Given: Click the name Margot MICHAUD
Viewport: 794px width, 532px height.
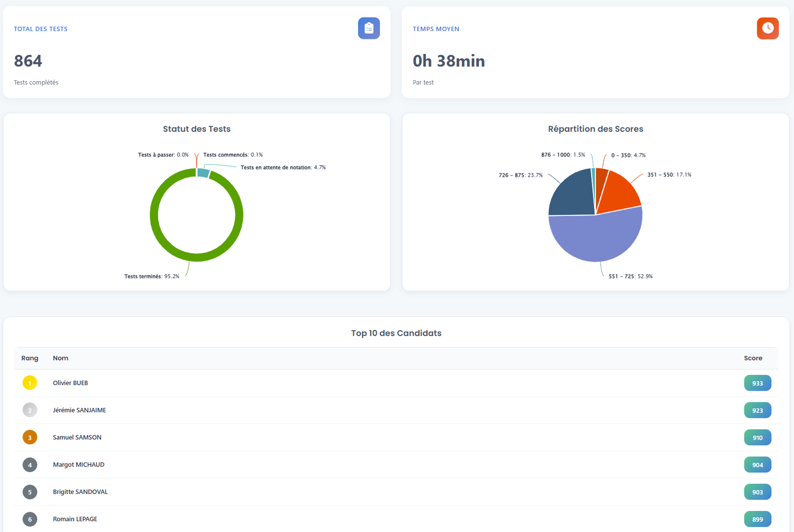Looking at the screenshot, I should (78, 464).
